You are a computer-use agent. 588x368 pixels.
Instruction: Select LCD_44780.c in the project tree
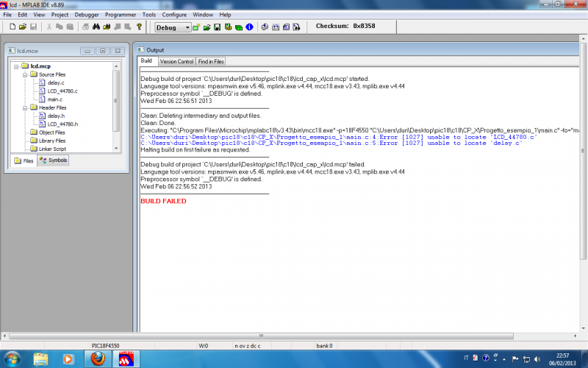tap(62, 91)
